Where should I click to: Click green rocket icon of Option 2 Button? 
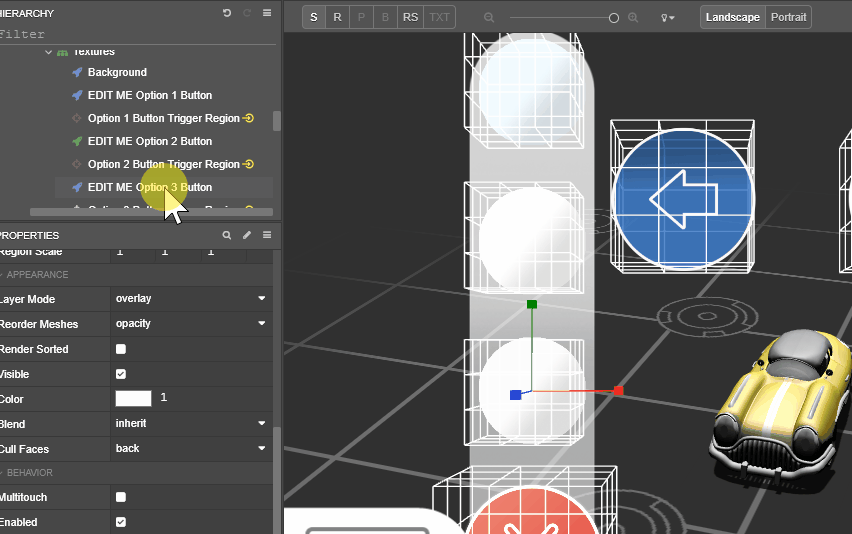pos(77,141)
